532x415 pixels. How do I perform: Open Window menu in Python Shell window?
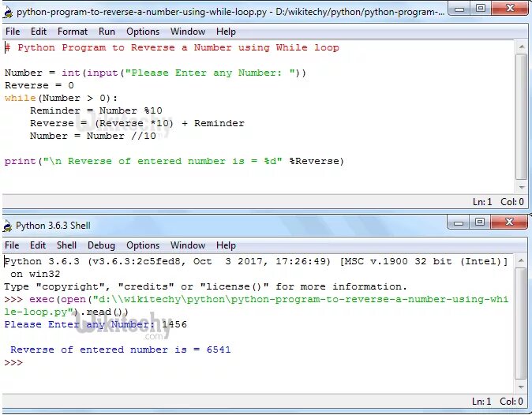[x=188, y=245]
